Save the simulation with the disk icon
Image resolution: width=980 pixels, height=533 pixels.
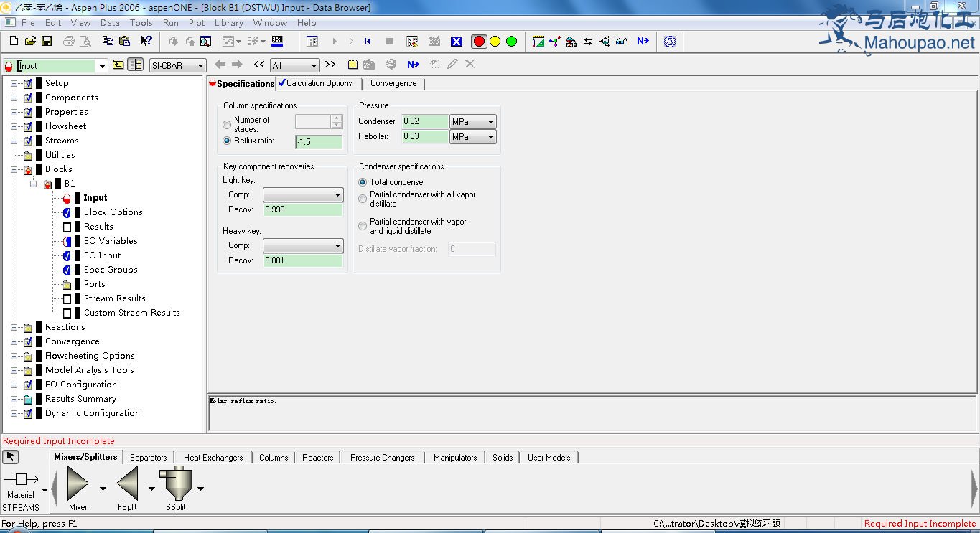click(x=47, y=42)
